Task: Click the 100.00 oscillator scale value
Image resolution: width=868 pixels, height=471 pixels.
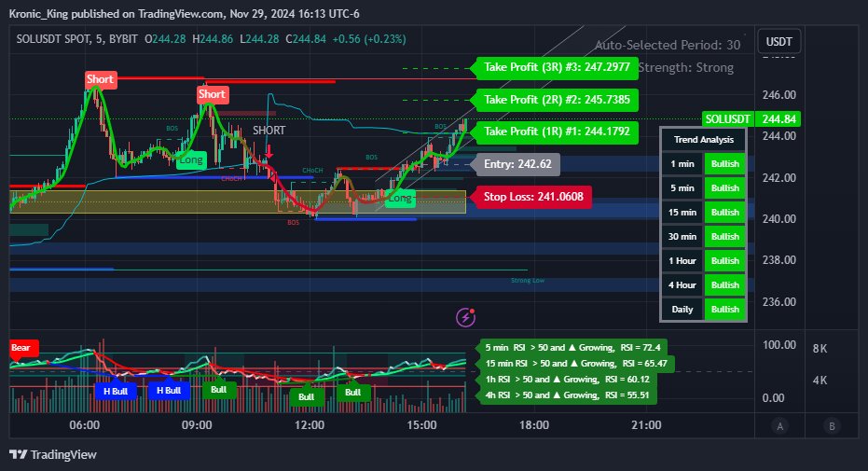Action: (778, 345)
